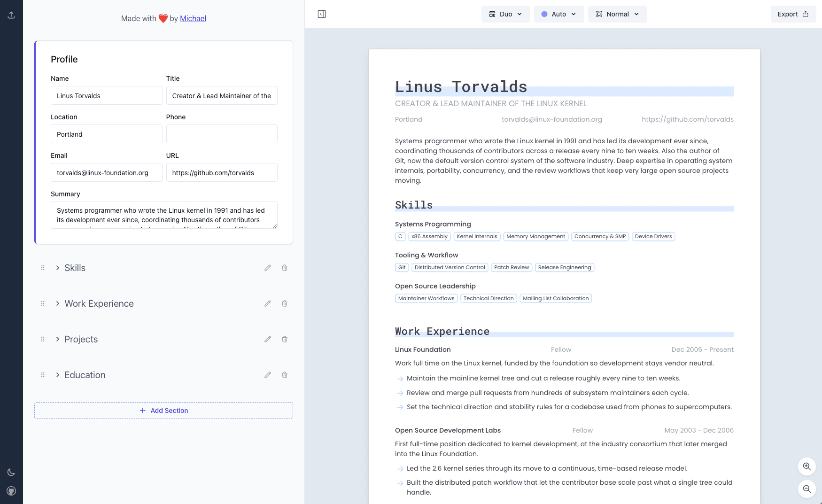The height and width of the screenshot is (504, 822).
Task: Click Open Source Development Labs employer name
Action: click(448, 430)
